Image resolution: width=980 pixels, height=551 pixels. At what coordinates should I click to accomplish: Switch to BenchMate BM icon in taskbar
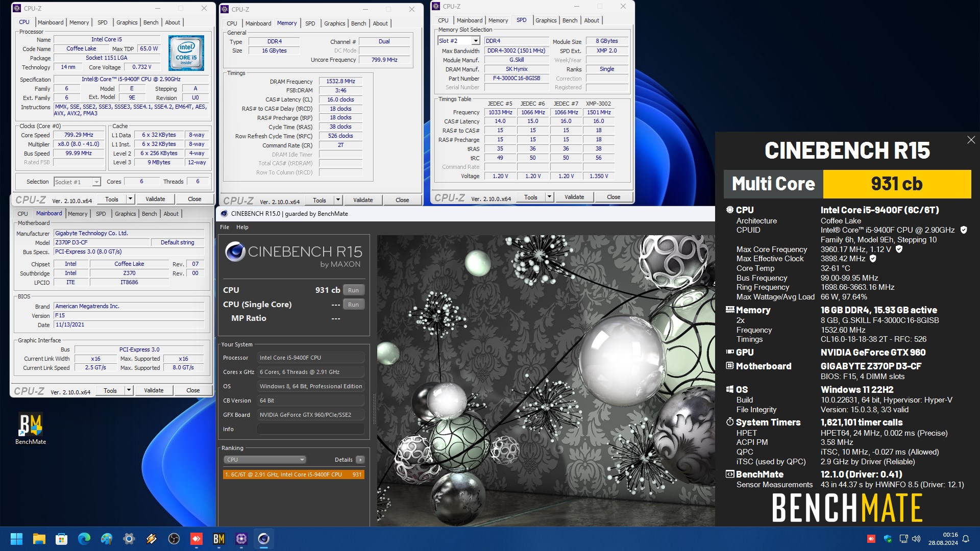coord(219,539)
